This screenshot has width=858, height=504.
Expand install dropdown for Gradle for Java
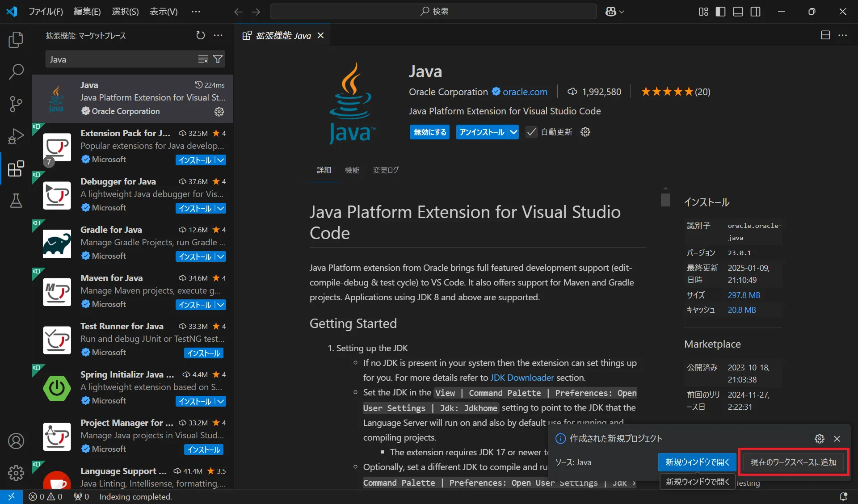pos(220,256)
